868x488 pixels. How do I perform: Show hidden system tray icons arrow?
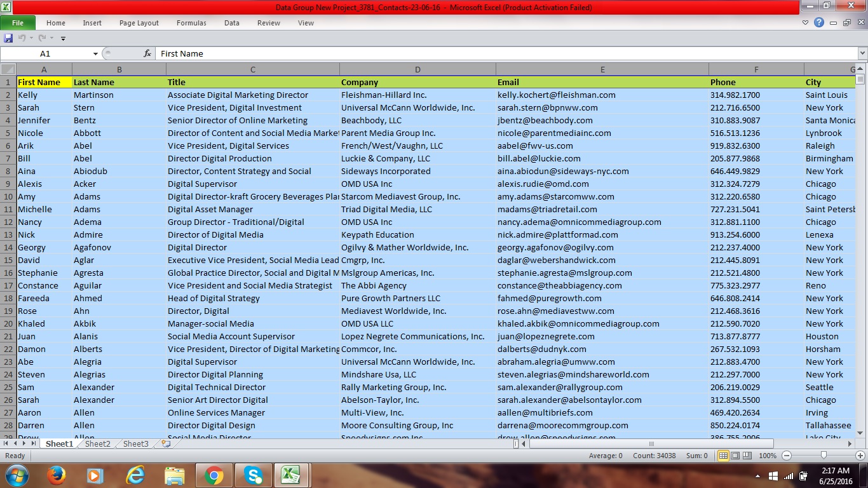(x=757, y=475)
